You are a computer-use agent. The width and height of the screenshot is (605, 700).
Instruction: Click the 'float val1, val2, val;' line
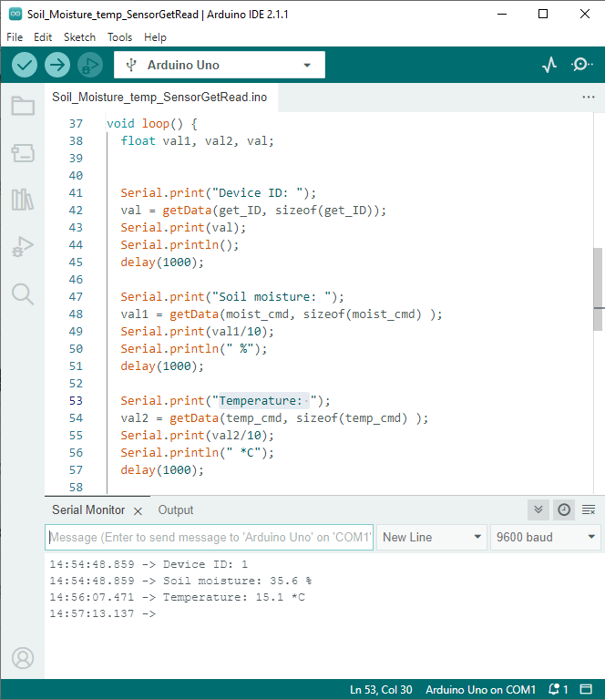[197, 141]
